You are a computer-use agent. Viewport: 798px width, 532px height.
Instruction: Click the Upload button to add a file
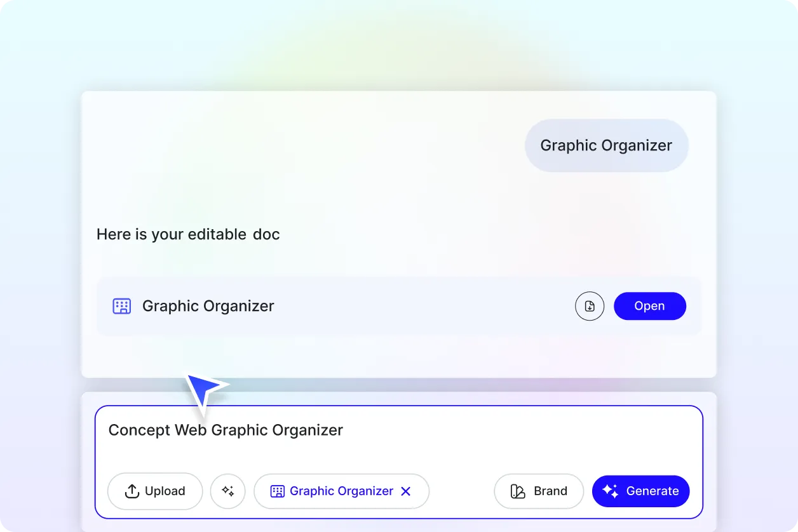[154, 491]
